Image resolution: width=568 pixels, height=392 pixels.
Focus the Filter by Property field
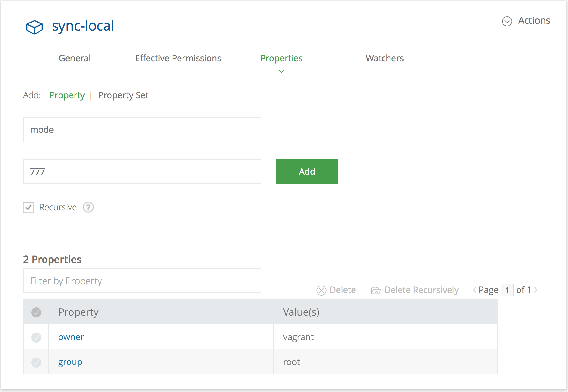tap(142, 281)
